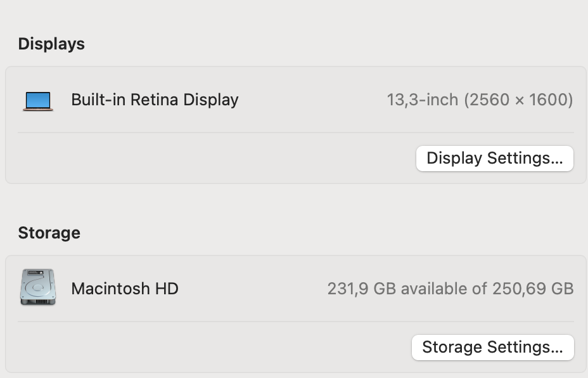The height and width of the screenshot is (378, 588).
Task: Select the Macintosh HD drive name
Action: (x=125, y=289)
